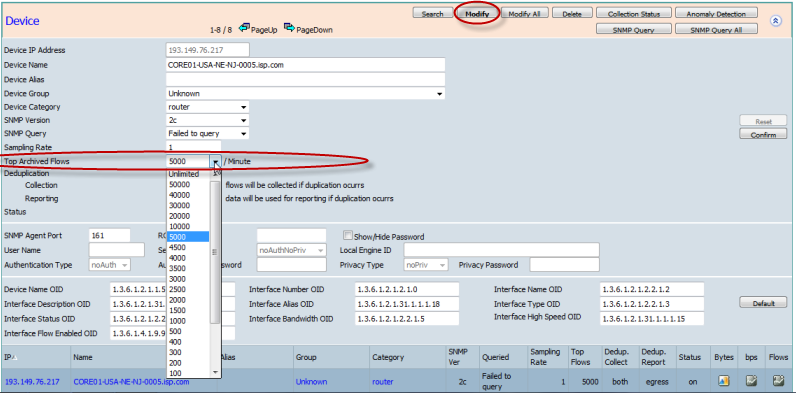The width and height of the screenshot is (796, 393).
Task: Select 1000 in flows list
Action: coord(188,321)
